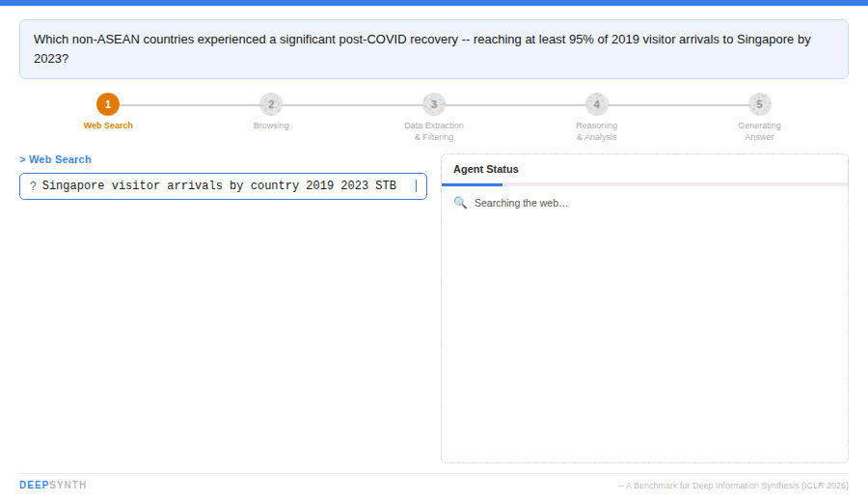The height and width of the screenshot is (502, 868).
Task: Click the Browsing step label
Action: coord(271,125)
